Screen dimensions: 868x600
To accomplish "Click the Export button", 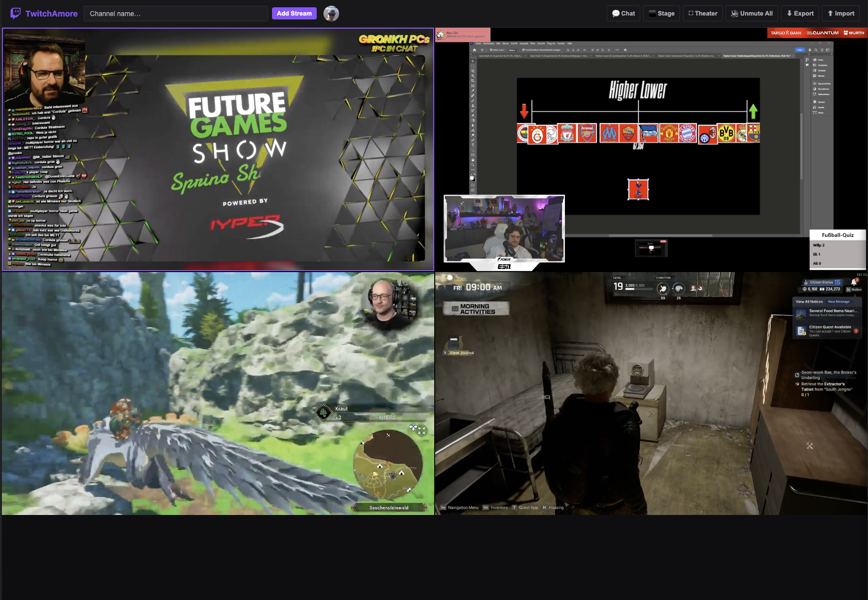I will 800,14.
